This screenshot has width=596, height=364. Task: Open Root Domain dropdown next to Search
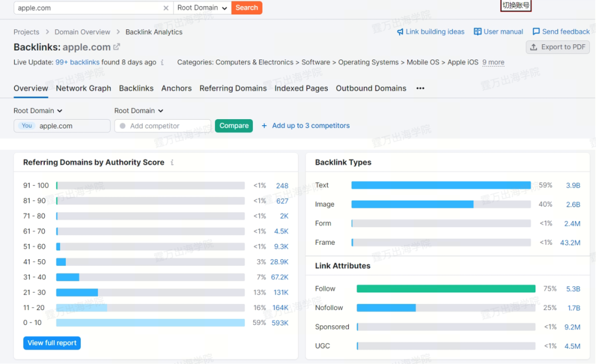click(202, 8)
